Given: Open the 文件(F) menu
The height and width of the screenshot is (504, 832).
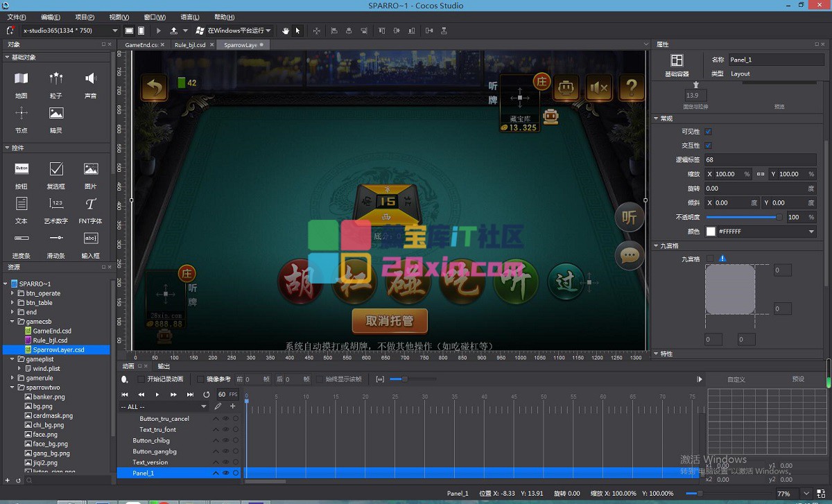Looking at the screenshot, I should tap(17, 17).
